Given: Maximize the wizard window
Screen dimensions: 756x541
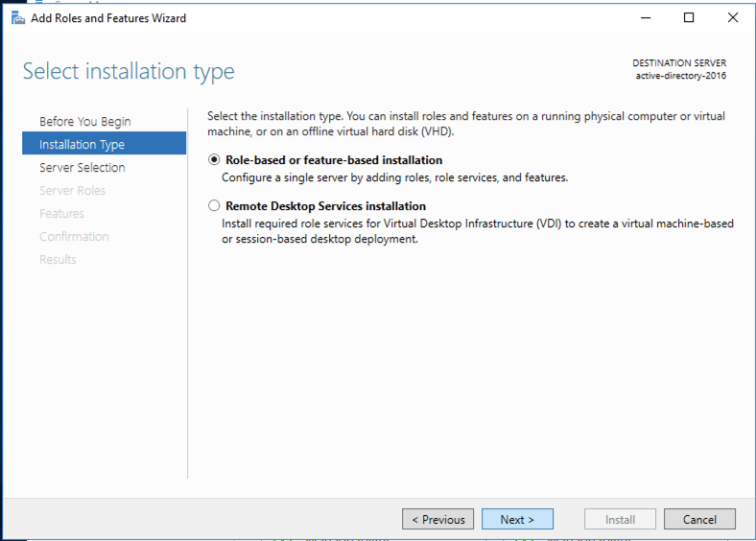Looking at the screenshot, I should [x=689, y=18].
